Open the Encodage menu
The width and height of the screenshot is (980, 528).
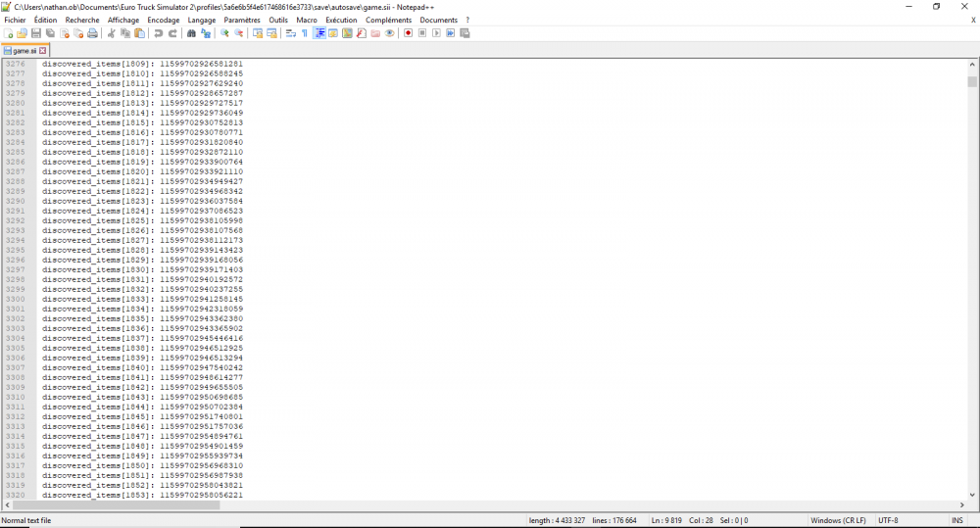[164, 20]
